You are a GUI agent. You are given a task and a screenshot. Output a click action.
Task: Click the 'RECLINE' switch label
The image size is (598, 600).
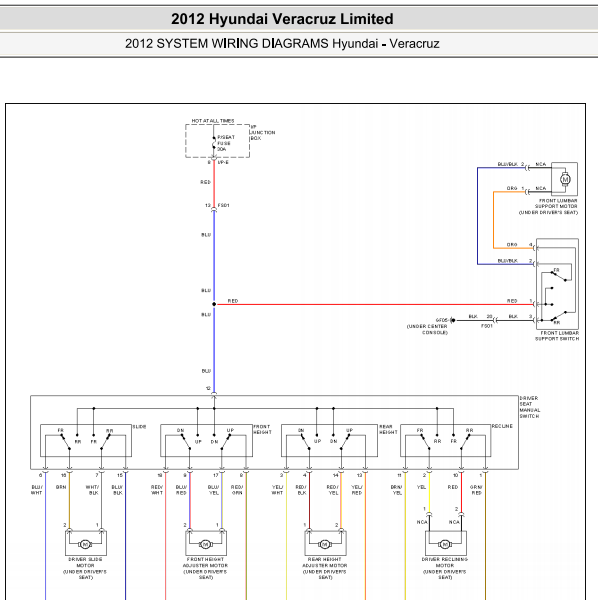(x=502, y=426)
